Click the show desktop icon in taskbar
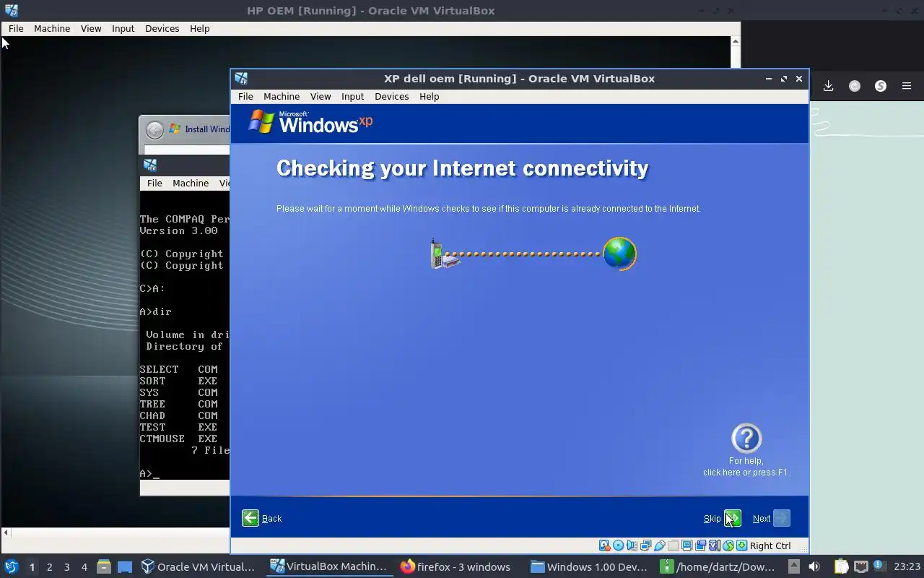This screenshot has width=924, height=578. click(x=125, y=566)
